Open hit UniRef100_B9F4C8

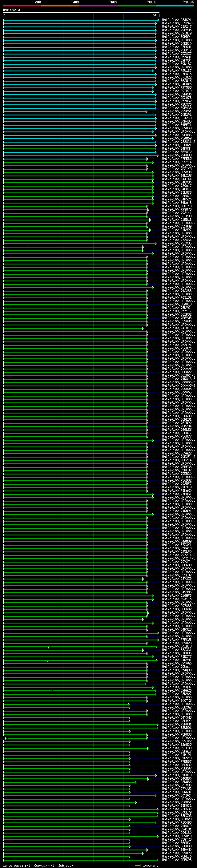[x=176, y=108]
